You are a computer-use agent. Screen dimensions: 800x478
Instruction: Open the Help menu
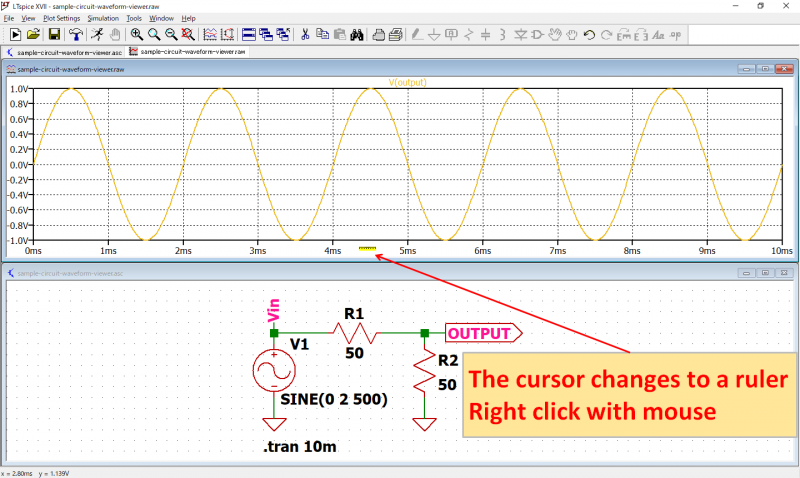[x=189, y=18]
